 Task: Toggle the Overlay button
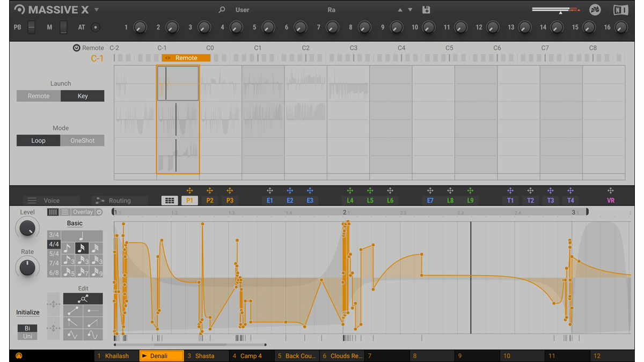[83, 212]
